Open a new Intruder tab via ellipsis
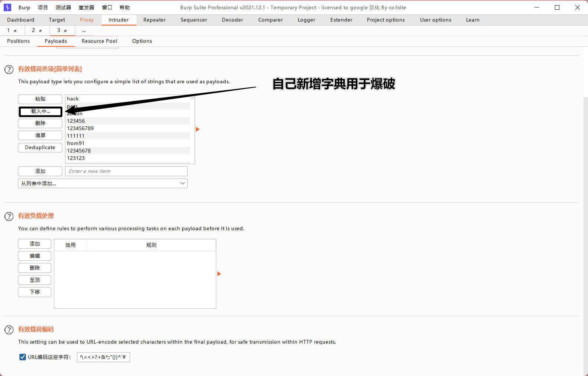588x376 pixels. [84, 30]
